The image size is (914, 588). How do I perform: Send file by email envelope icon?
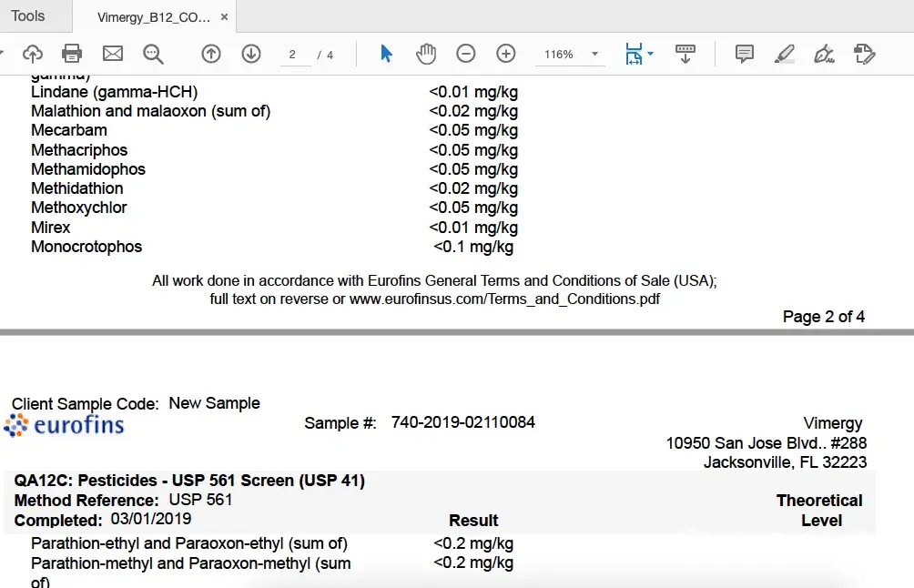(113, 54)
